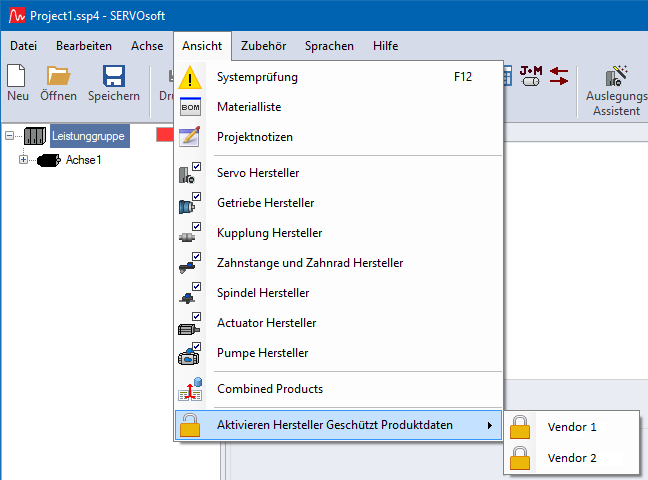This screenshot has height=480, width=648.
Task: Select the Achse1 item in tree
Action: coord(84,160)
